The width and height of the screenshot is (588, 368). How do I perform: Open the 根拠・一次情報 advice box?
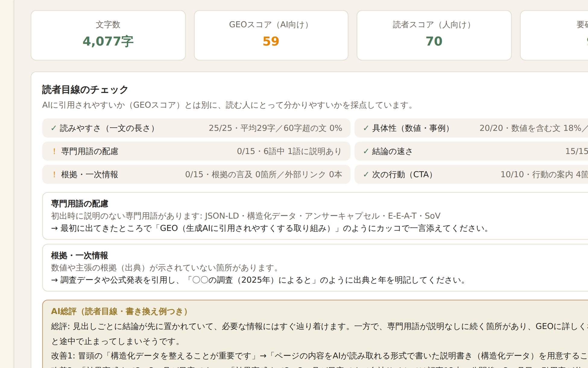315,268
